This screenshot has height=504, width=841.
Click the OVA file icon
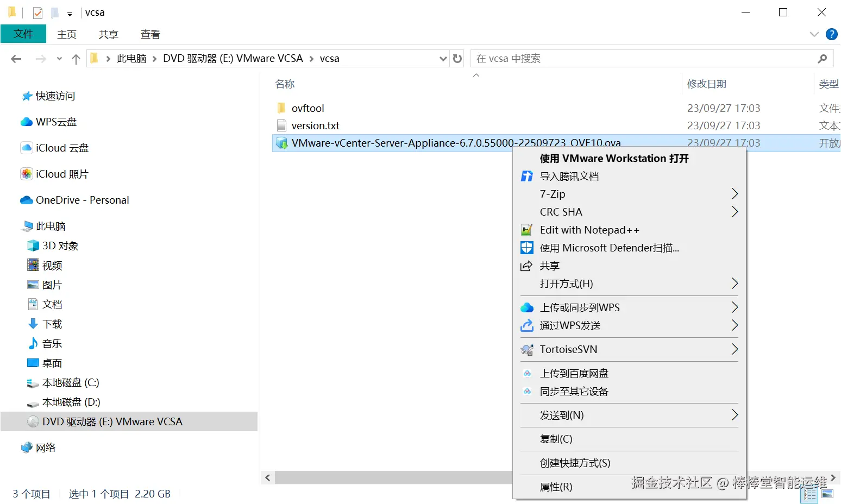tap(281, 143)
